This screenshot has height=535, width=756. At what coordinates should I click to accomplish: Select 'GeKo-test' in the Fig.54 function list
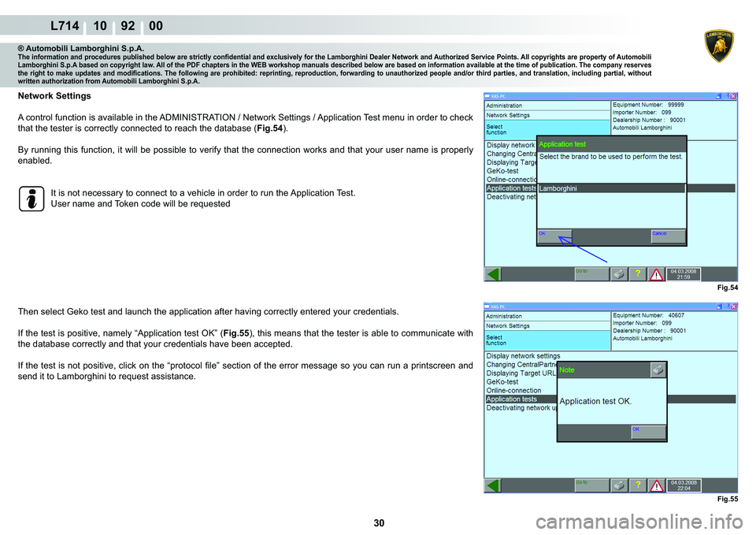[x=502, y=171]
